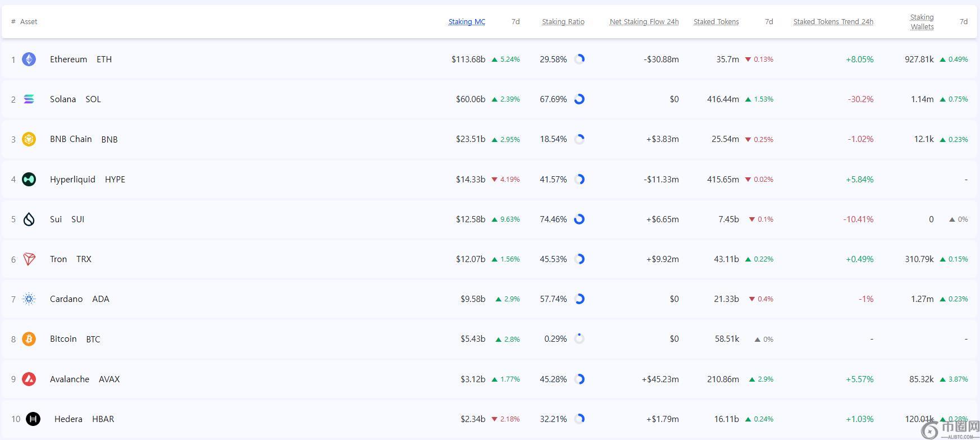Click the HYPE ticker symbol

(115, 180)
